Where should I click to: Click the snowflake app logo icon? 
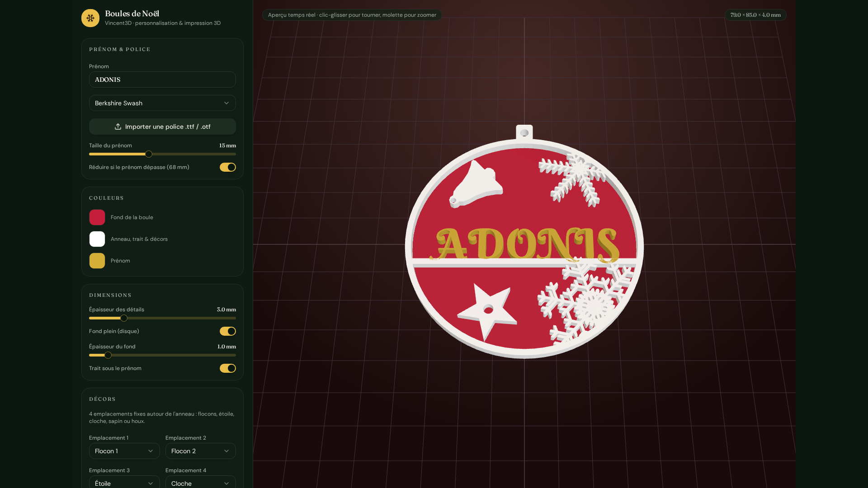(90, 18)
